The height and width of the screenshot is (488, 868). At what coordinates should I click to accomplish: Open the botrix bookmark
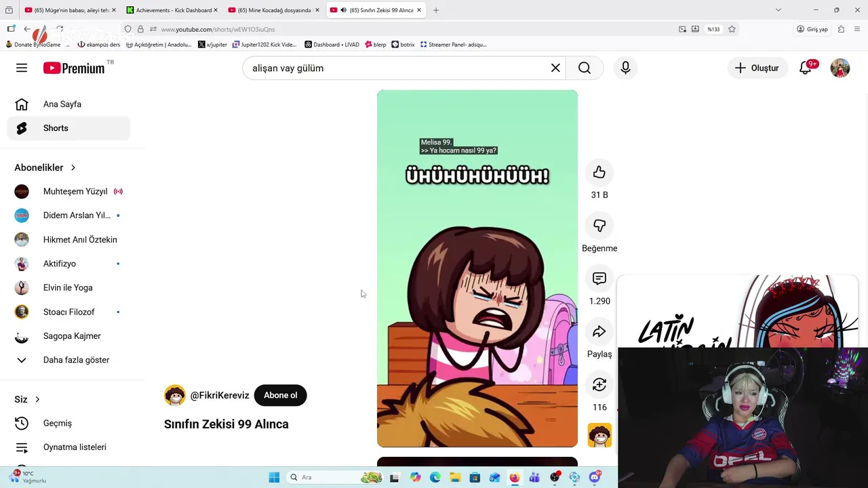403,45
